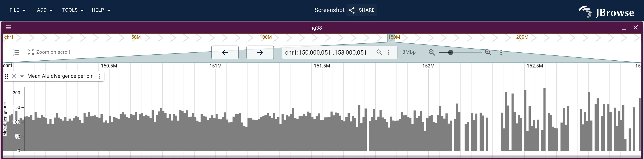Viewport: 644px width, 159px height.
Task: Click the 151M ruler label
Action: 215,66
